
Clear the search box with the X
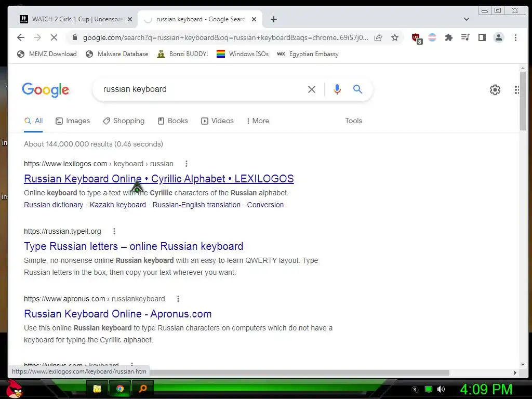coord(312,89)
